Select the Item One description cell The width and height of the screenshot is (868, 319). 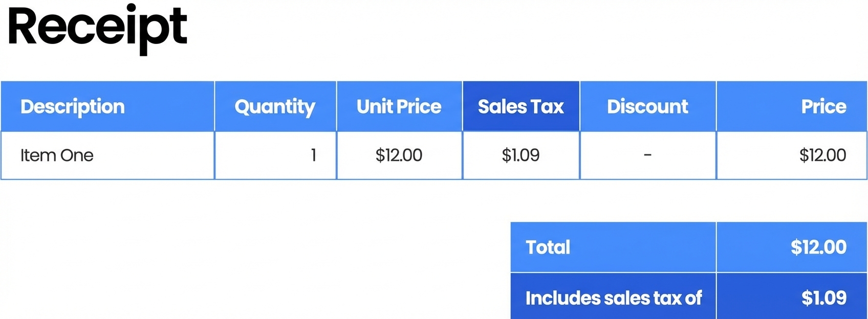tap(57, 155)
